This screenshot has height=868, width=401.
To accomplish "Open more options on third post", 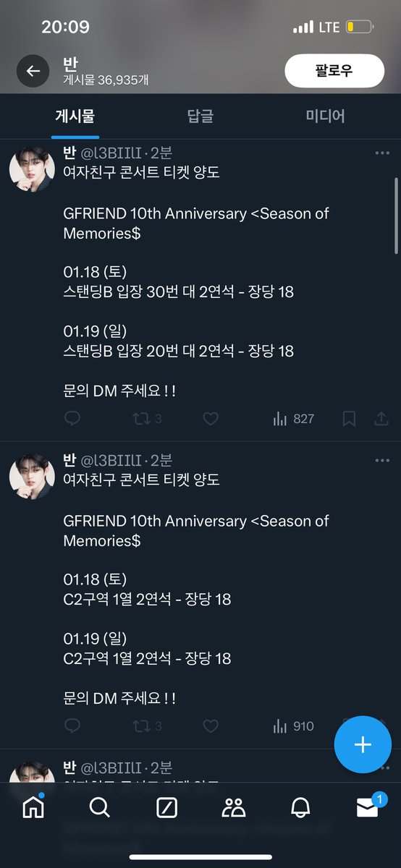I will [382, 767].
